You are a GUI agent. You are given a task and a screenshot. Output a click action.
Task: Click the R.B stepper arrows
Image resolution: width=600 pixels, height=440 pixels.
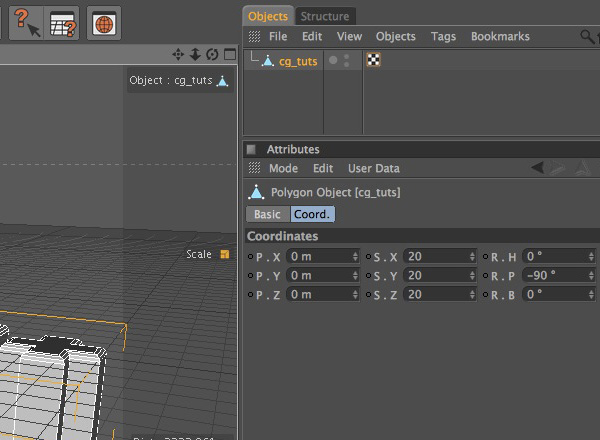tap(591, 294)
